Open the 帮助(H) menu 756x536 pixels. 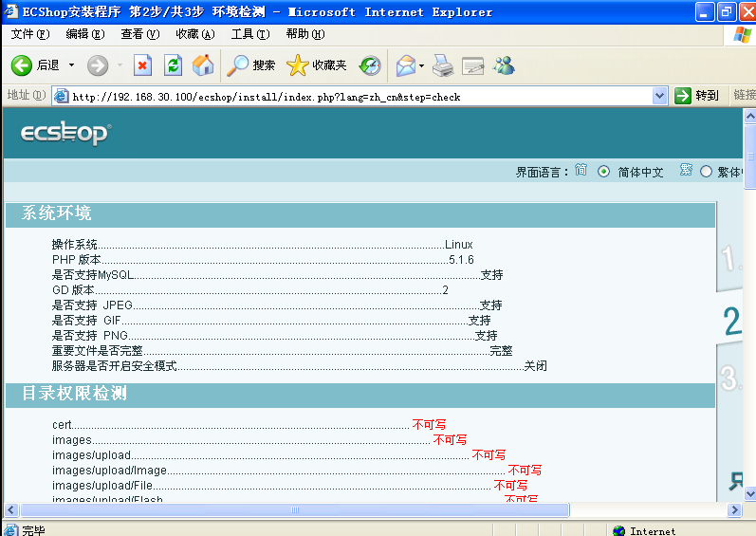tap(305, 34)
